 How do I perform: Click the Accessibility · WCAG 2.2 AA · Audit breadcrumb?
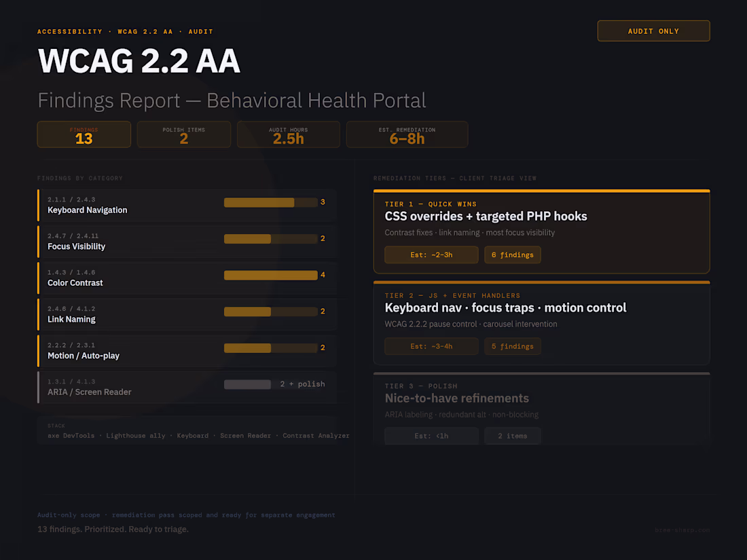tap(126, 31)
